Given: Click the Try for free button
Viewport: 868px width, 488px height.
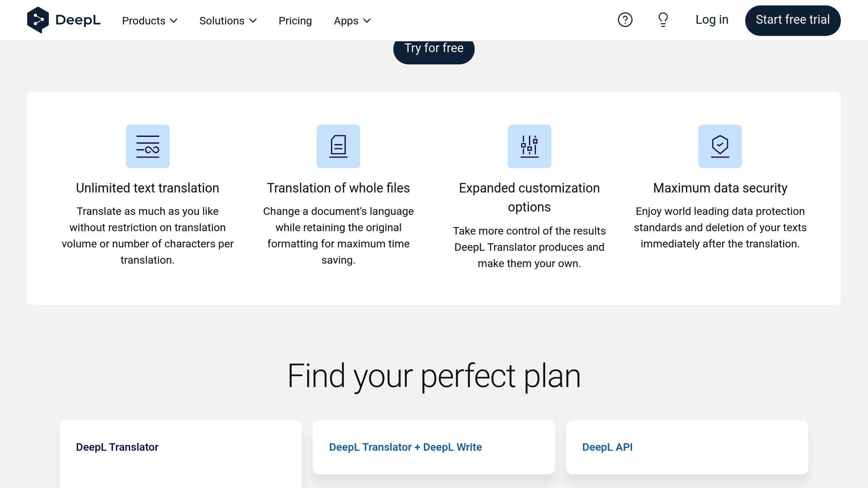Looking at the screenshot, I should 434,48.
